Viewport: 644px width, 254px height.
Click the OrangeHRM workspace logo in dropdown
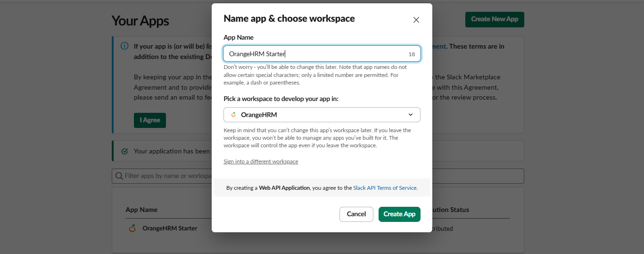233,115
